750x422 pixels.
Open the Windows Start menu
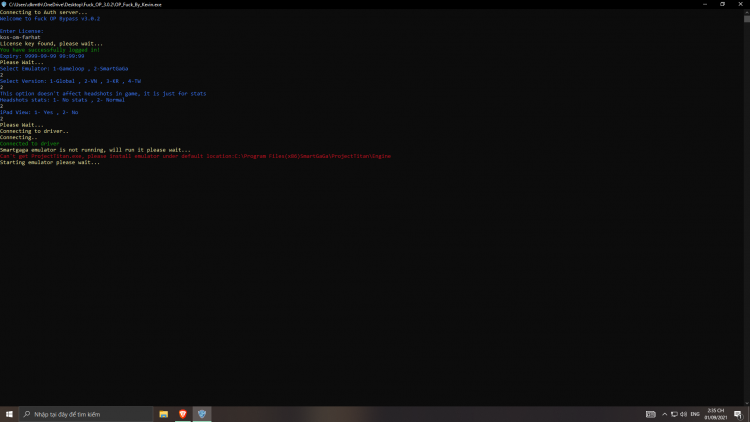click(x=9, y=414)
